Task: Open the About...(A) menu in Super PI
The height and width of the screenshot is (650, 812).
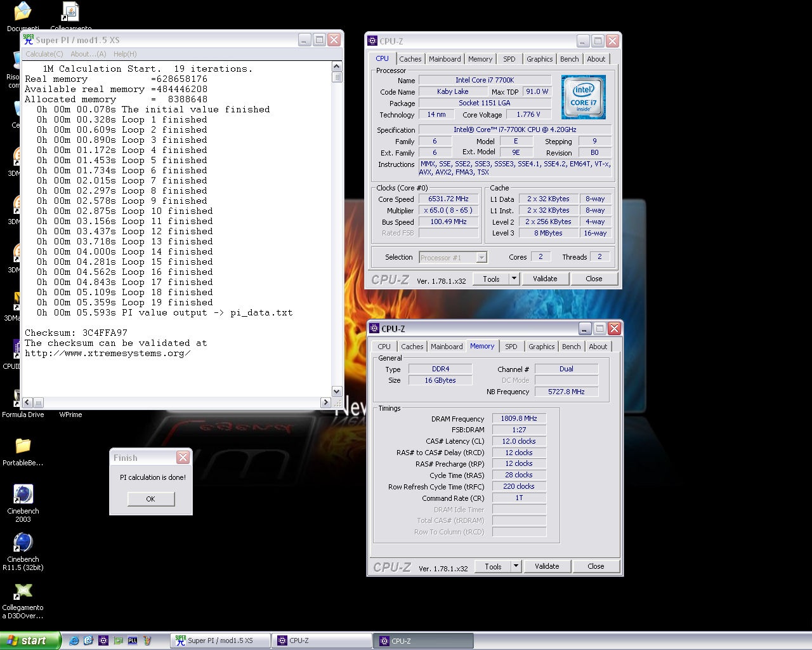Action: 88,54
